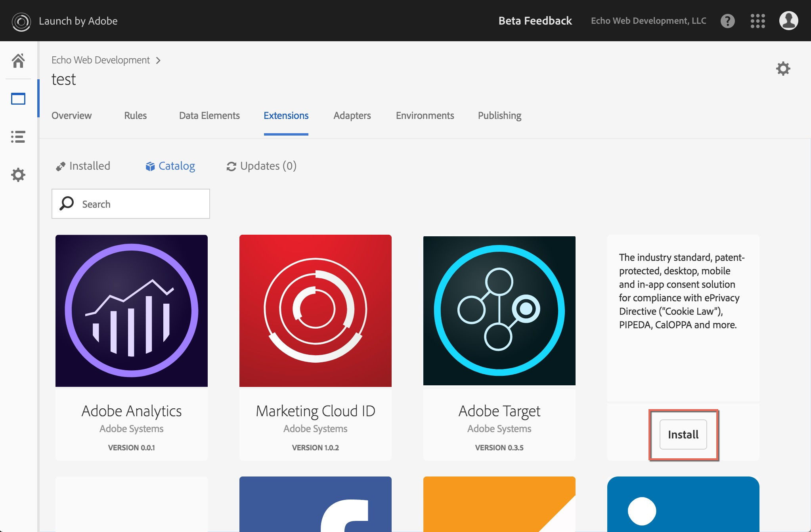
Task: Open the user profile avatar
Action: coord(788,21)
